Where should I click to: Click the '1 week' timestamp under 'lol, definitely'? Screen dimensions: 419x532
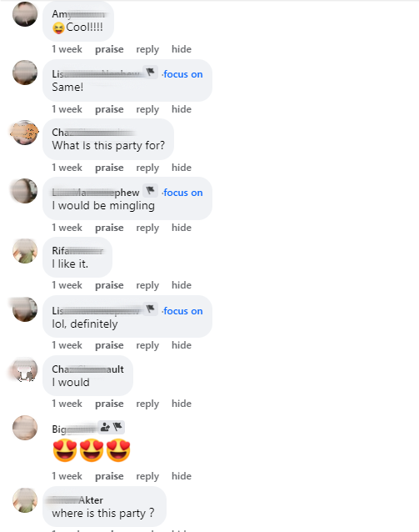(x=67, y=345)
